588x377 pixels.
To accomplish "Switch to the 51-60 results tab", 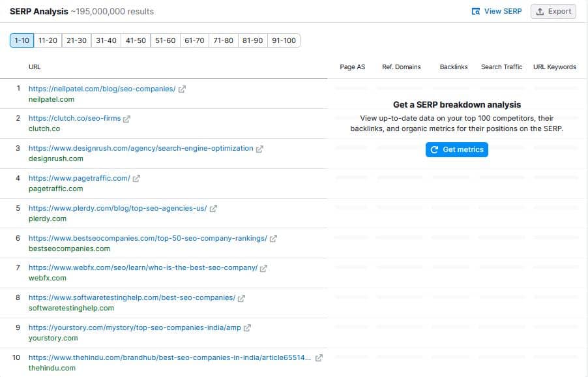I will point(166,40).
